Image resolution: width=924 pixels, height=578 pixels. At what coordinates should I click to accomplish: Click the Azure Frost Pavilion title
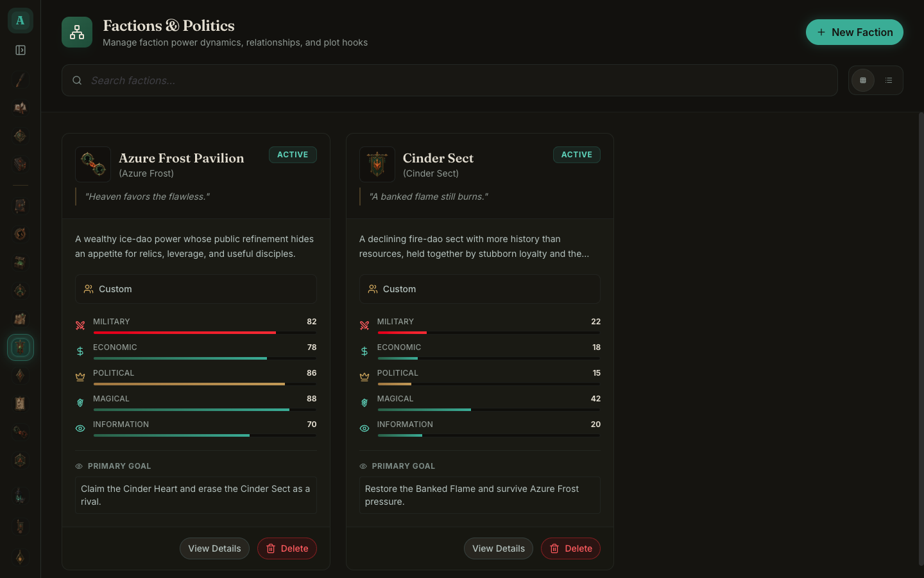coord(182,158)
